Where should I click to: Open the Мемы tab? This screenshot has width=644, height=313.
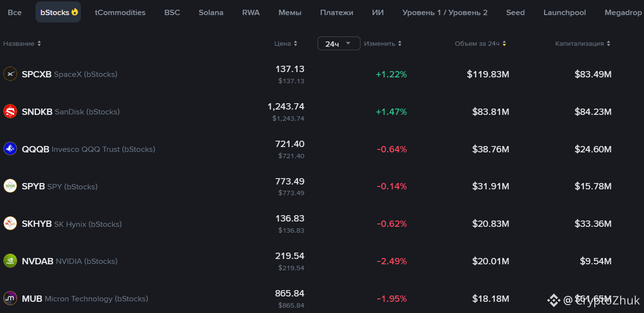(x=290, y=12)
